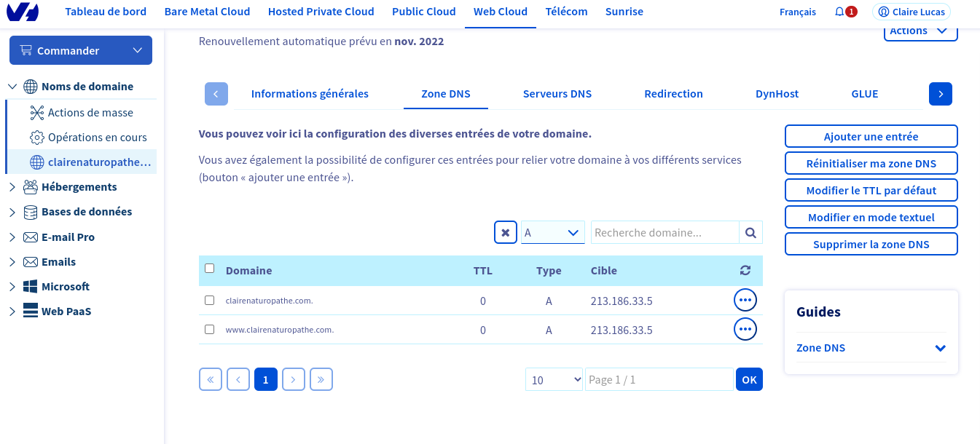Open actions menu for www.clairenaturopathe.com. row

pyautogui.click(x=745, y=330)
